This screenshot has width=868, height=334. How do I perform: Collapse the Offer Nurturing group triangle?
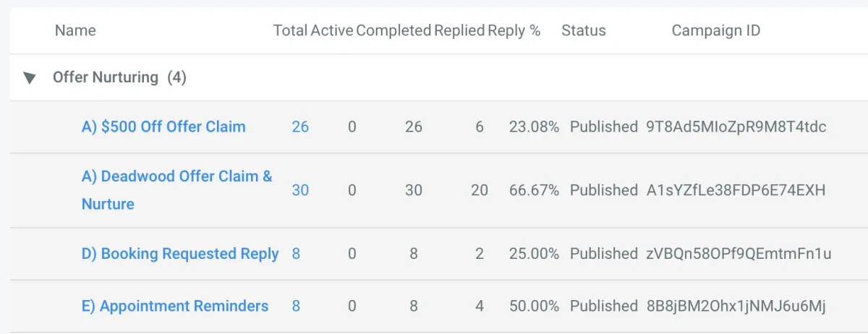coord(29,78)
